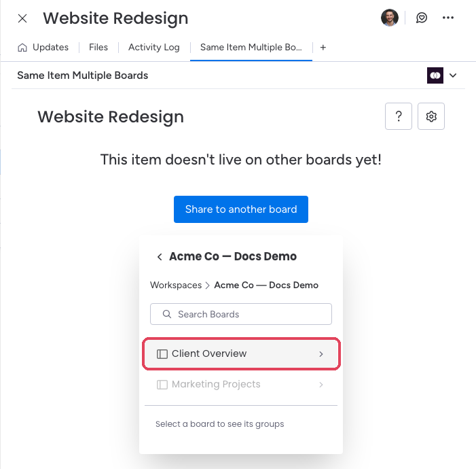Image resolution: width=476 pixels, height=469 pixels.
Task: Click Share to another board button
Action: click(241, 209)
